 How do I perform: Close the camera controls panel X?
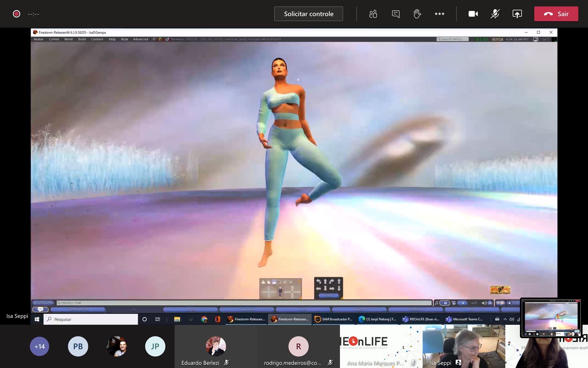291,282
